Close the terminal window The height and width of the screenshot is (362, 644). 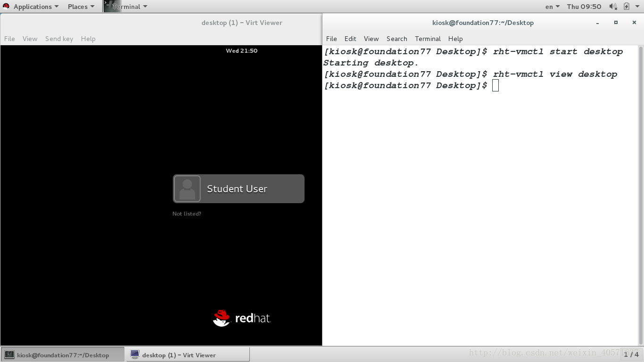click(x=634, y=22)
